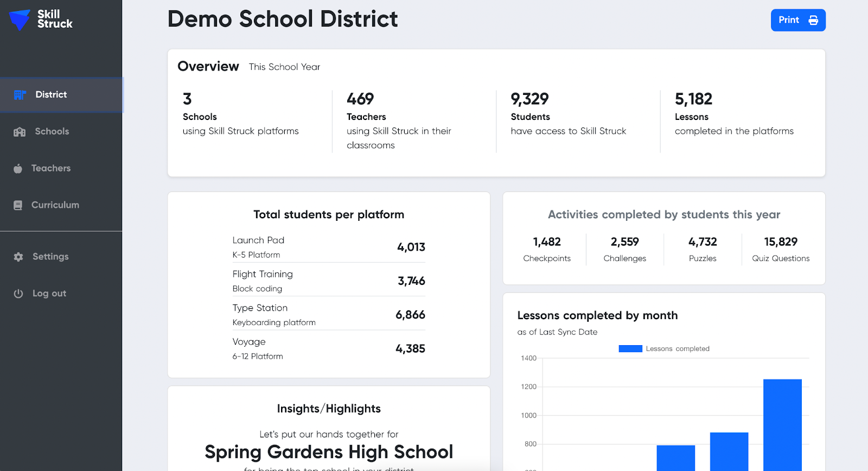Image resolution: width=868 pixels, height=471 pixels.
Task: Click the 2,559 Challenges figure
Action: 625,242
